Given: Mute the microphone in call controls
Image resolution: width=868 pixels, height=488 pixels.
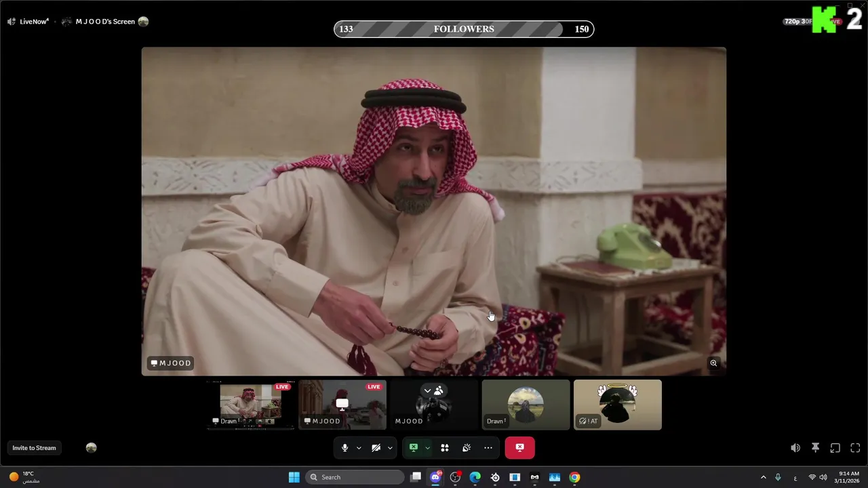Looking at the screenshot, I should click(x=344, y=448).
